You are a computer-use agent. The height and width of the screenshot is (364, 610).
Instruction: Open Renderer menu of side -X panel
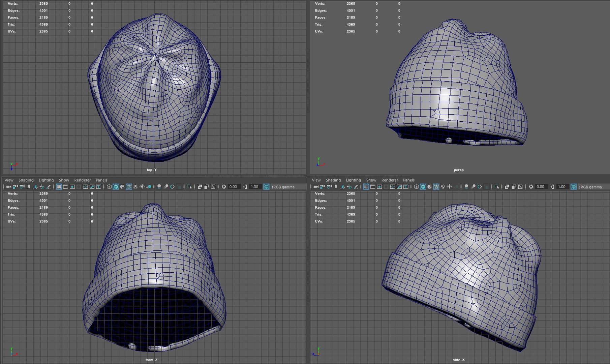click(x=390, y=180)
